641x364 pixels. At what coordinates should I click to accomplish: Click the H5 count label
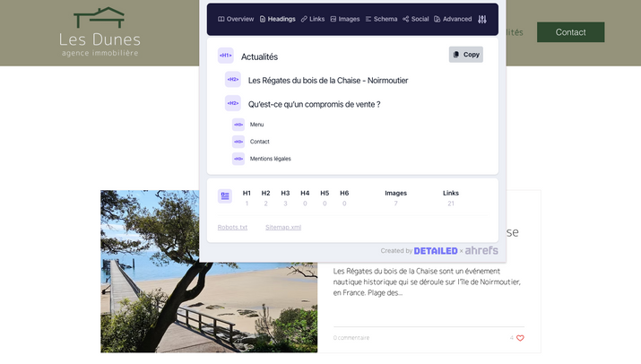coord(325,193)
